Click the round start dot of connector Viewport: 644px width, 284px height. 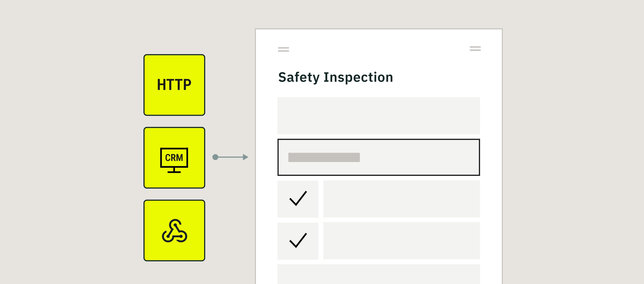(215, 157)
